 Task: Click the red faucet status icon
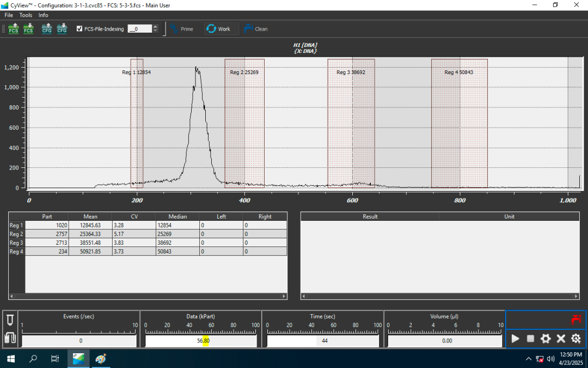[575, 319]
